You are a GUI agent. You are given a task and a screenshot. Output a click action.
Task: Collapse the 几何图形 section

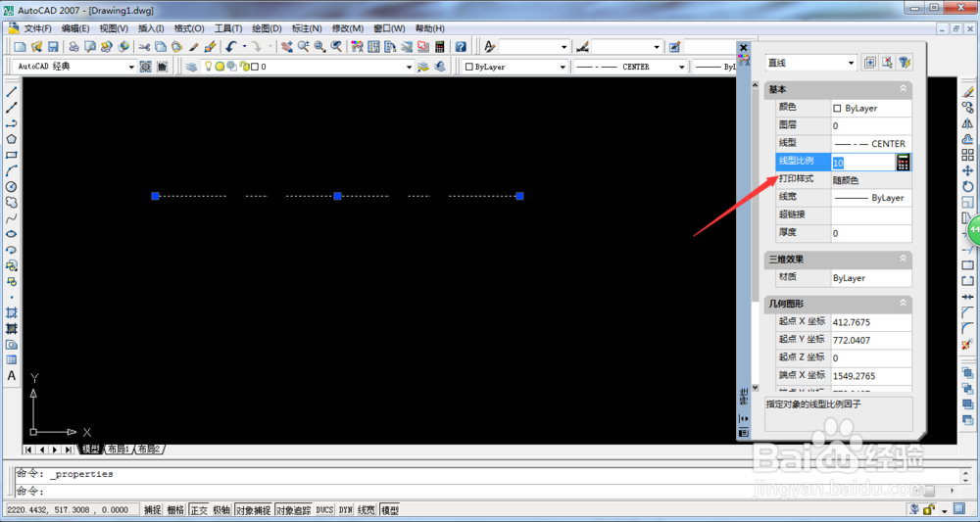903,303
